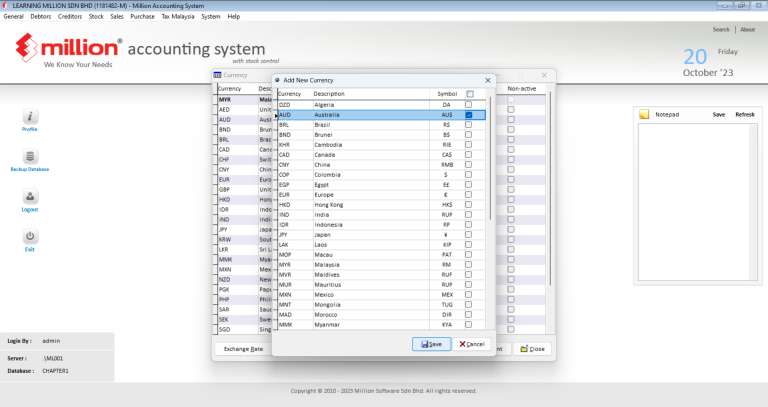Select the Mongolia row
The height and width of the screenshot is (407, 768).
382,305
